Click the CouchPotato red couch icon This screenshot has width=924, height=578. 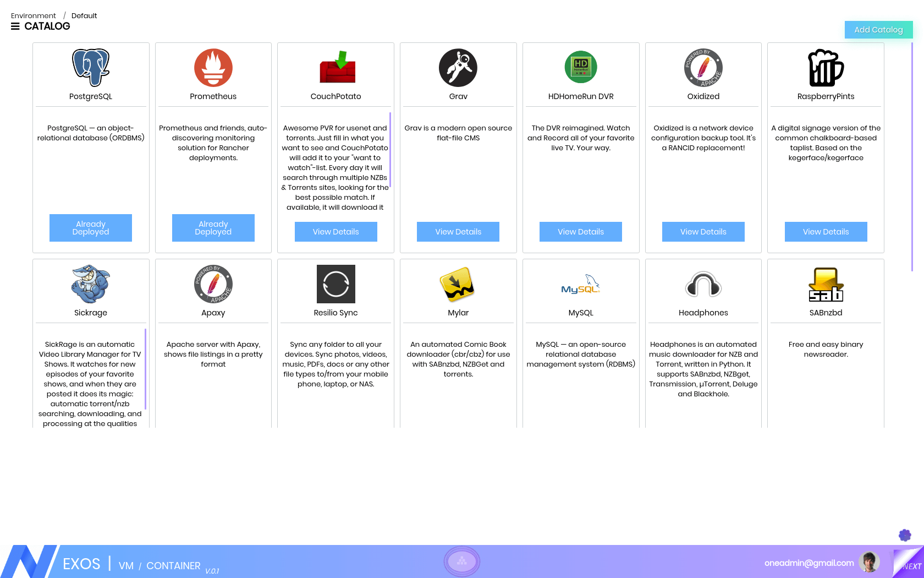[336, 68]
